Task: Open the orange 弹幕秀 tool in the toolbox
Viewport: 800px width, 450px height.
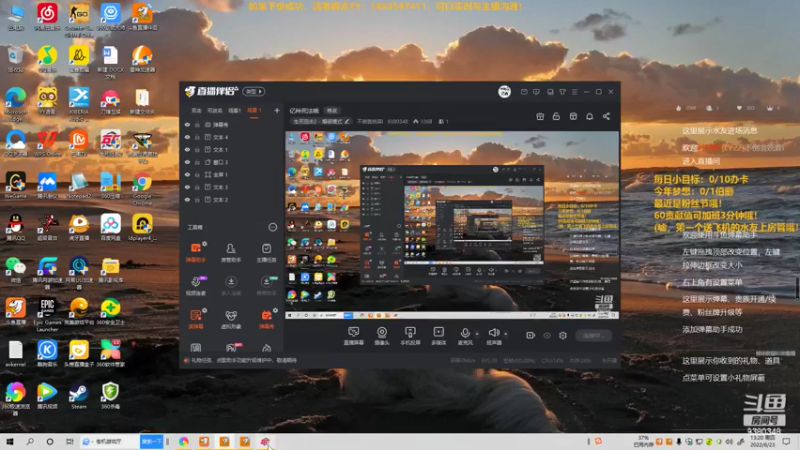Action: [266, 319]
